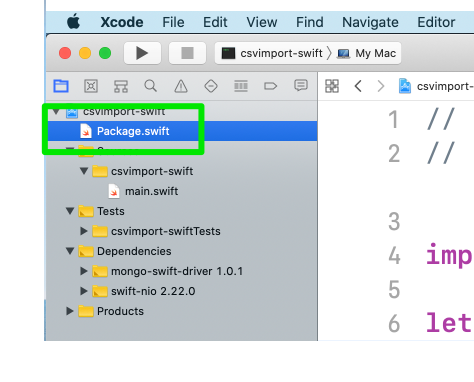This screenshot has width=474, height=382.
Task: Open the Test navigator diamond icon
Action: point(211,86)
